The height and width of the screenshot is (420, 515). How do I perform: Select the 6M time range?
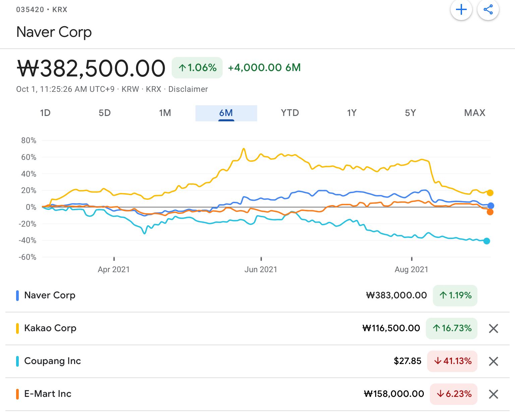coord(226,113)
